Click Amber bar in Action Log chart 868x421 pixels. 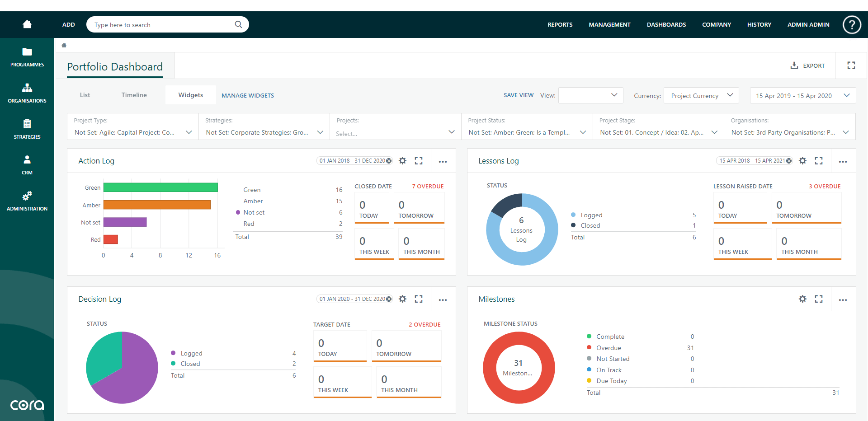pos(157,205)
